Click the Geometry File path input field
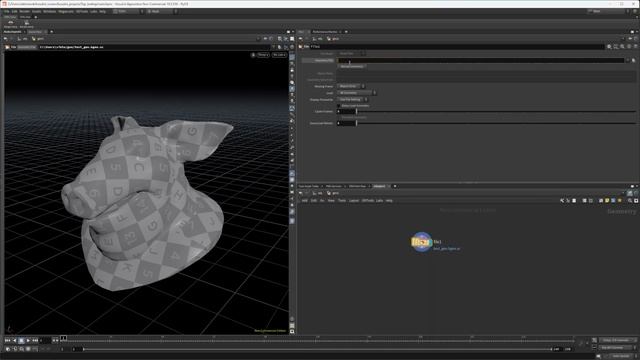Image resolution: width=640 pixels, height=360 pixels. pyautogui.click(x=481, y=60)
